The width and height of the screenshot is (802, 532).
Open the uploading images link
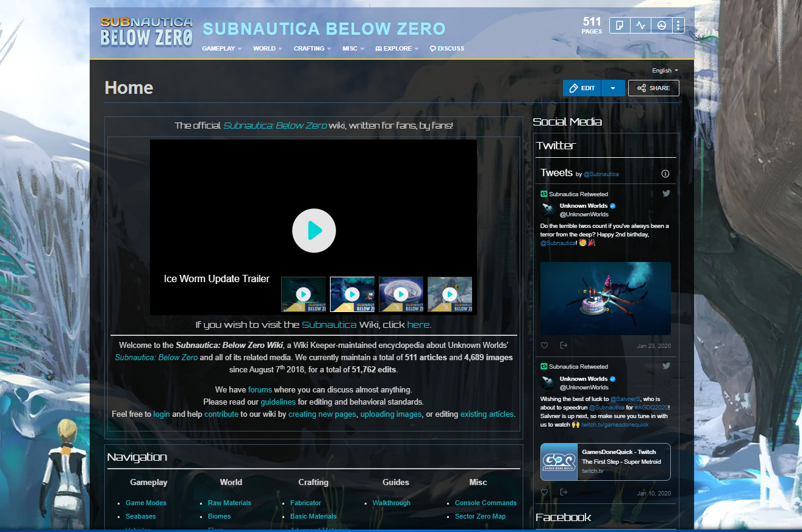coord(391,414)
